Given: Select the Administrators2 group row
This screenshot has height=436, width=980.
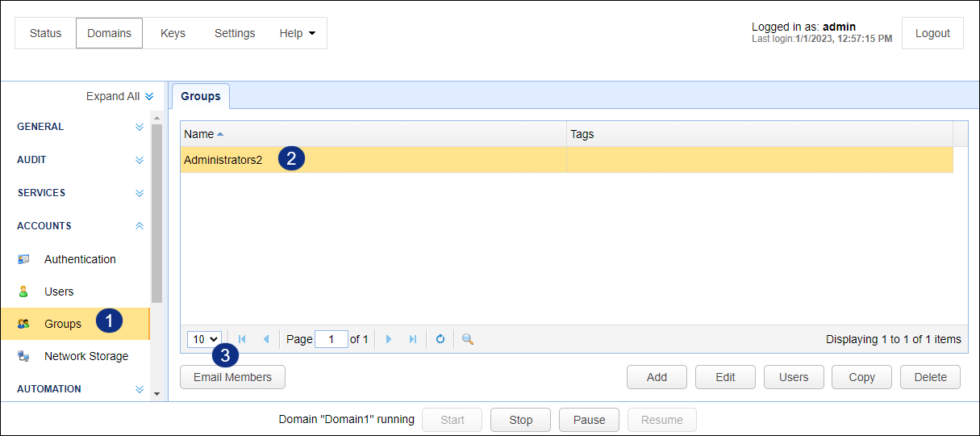Looking at the screenshot, I should pyautogui.click(x=566, y=159).
